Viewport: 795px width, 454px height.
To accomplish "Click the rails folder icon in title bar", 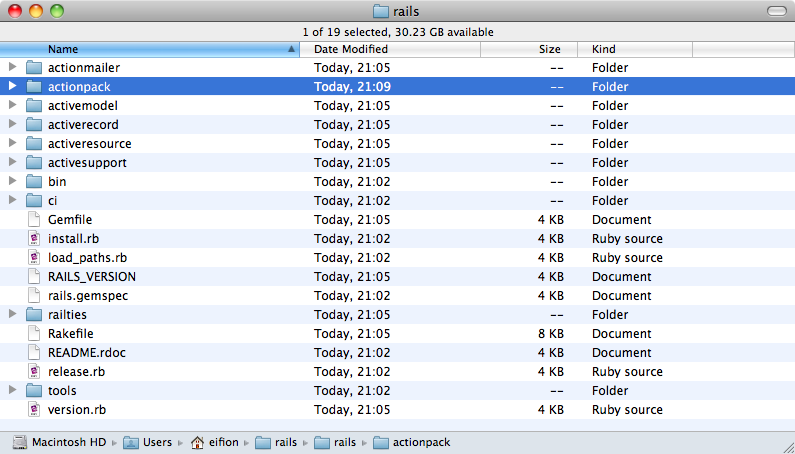I will pos(381,11).
